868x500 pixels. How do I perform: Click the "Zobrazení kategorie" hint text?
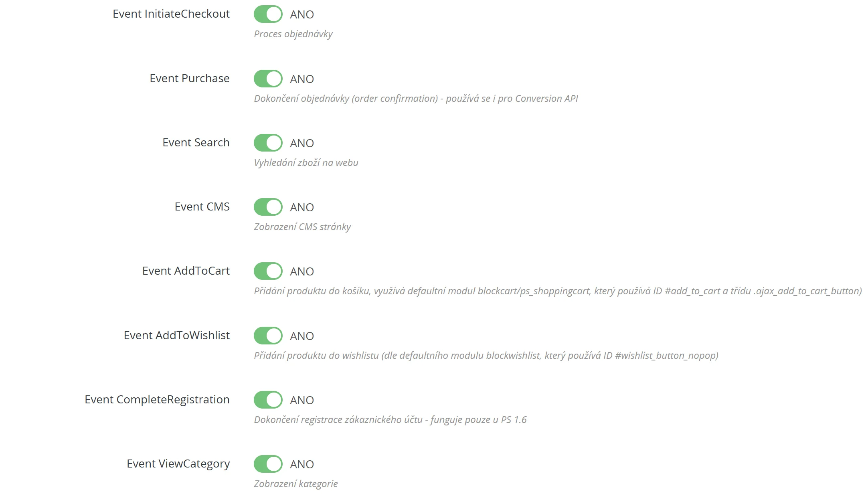tap(296, 484)
